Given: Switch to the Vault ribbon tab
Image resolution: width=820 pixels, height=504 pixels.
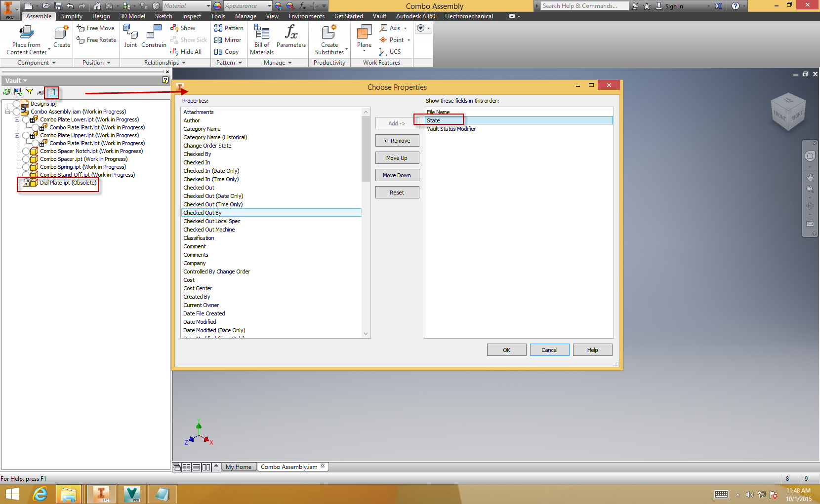Looking at the screenshot, I should (x=379, y=16).
